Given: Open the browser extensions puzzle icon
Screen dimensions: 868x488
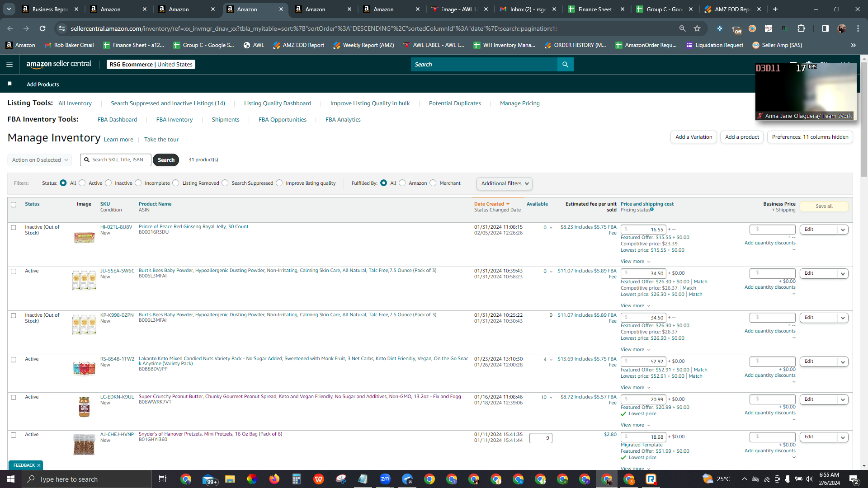Looking at the screenshot, I should (802, 28).
